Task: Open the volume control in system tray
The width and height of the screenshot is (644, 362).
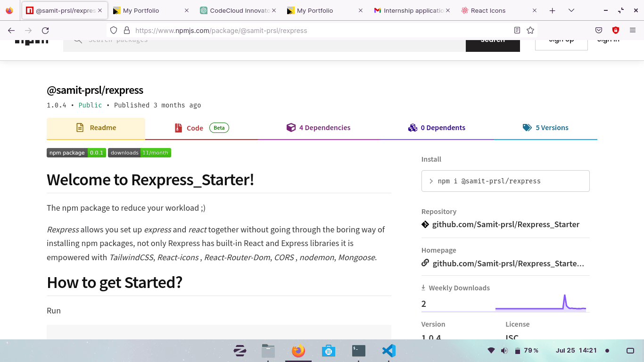Action: click(x=504, y=351)
